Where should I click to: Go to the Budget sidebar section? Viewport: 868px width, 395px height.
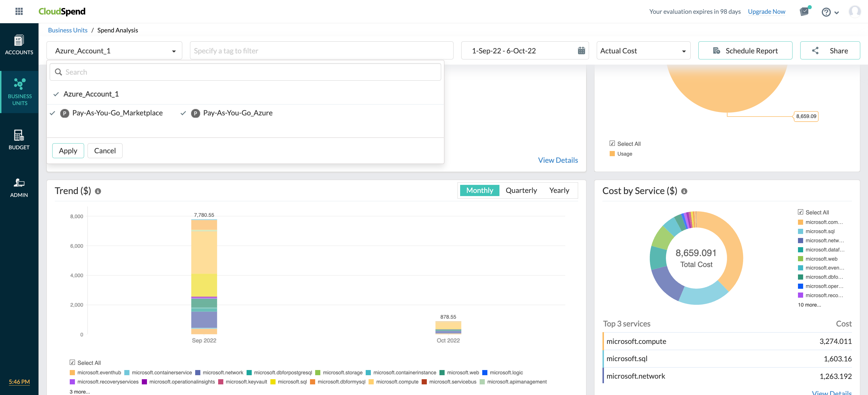19,140
